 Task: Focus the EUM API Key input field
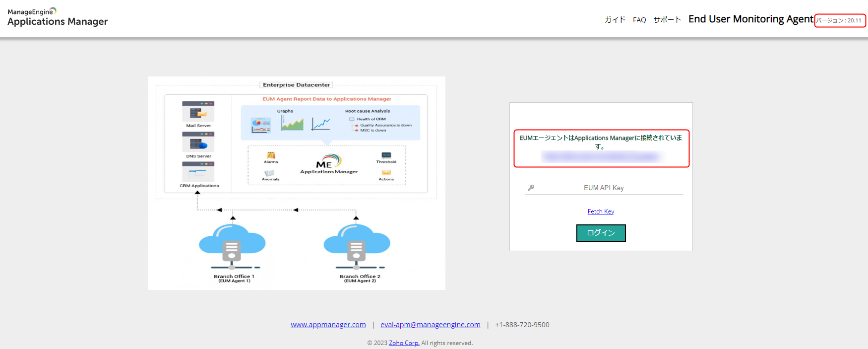pos(604,188)
